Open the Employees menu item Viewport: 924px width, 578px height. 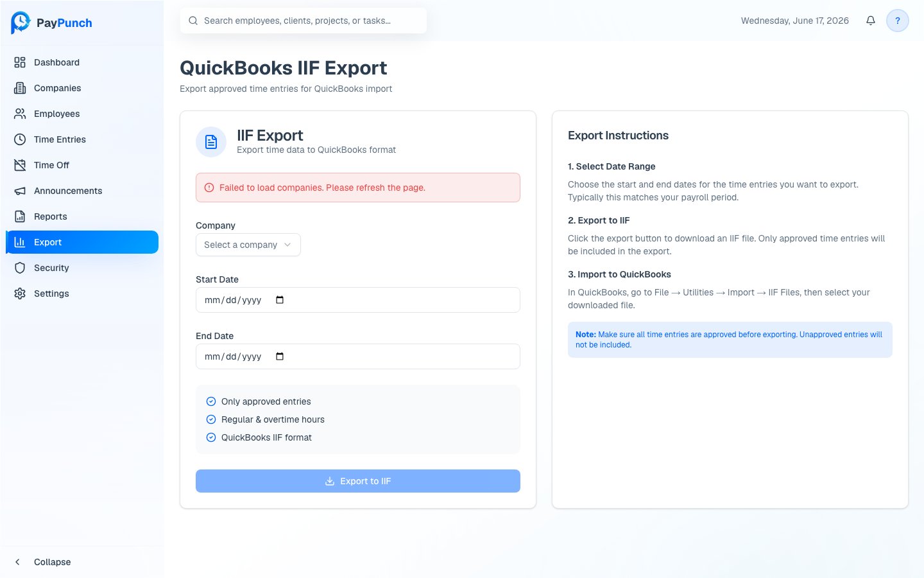tap(82, 114)
